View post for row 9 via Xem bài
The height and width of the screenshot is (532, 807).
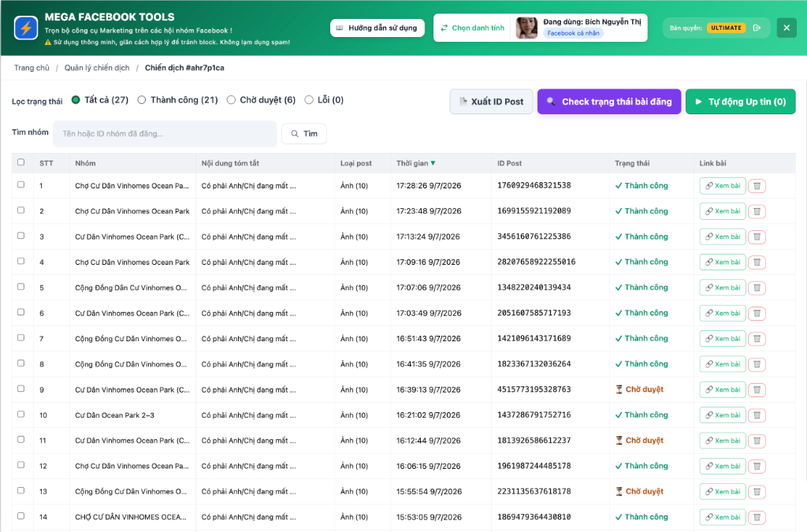coord(723,390)
